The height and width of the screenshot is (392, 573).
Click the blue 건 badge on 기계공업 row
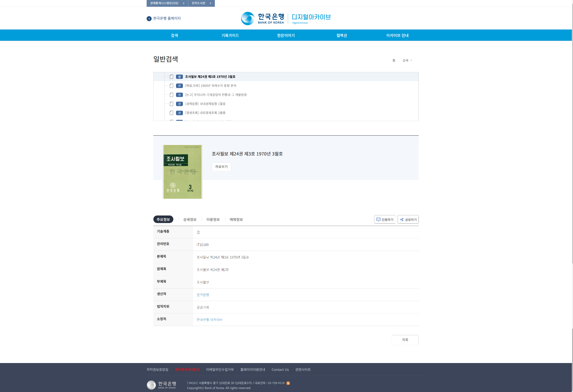tap(179, 95)
